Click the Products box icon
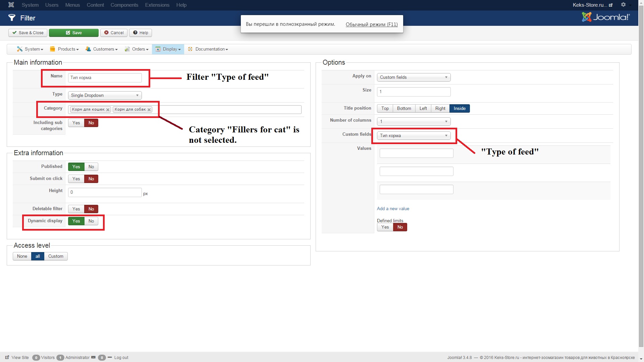This screenshot has width=644, height=362. point(53,49)
